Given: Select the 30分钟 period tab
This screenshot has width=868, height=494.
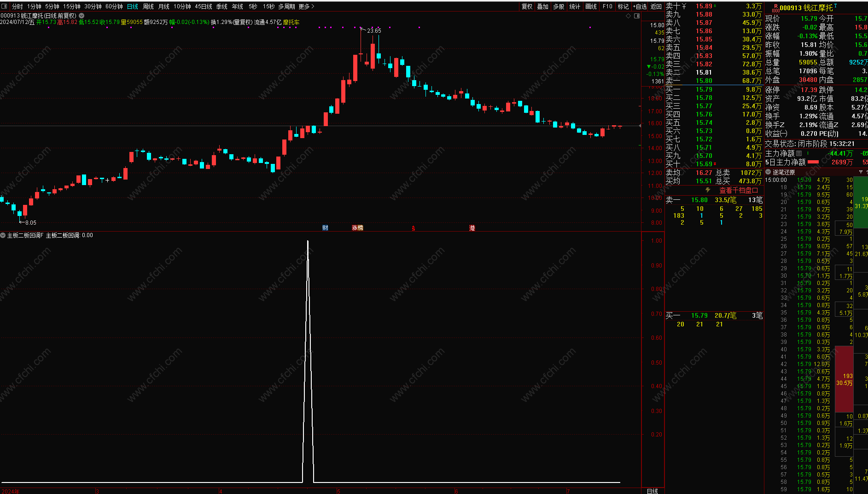Looking at the screenshot, I should (x=93, y=6).
